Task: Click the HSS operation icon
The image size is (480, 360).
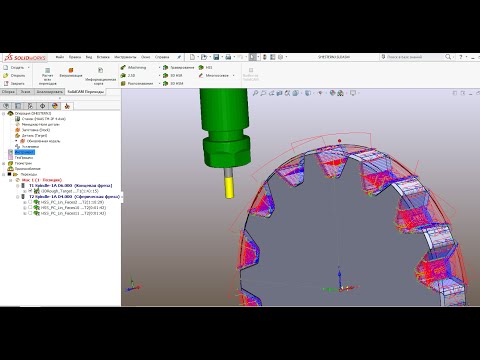Action: click(x=201, y=67)
